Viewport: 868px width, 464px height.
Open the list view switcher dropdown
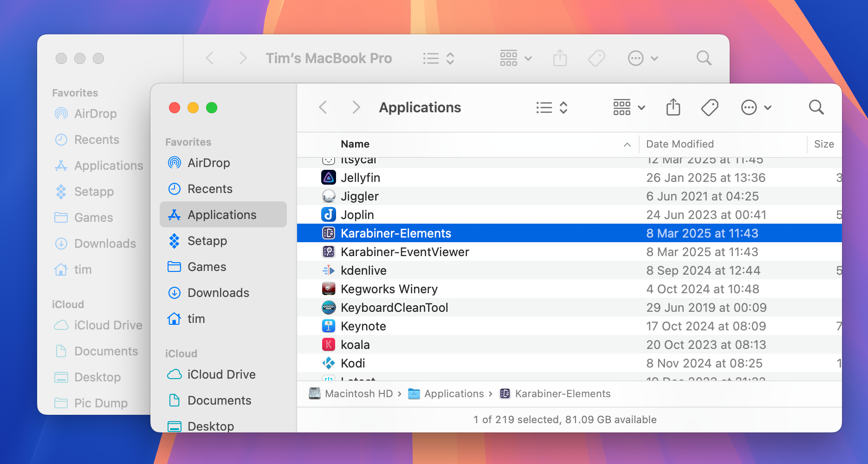pyautogui.click(x=551, y=108)
